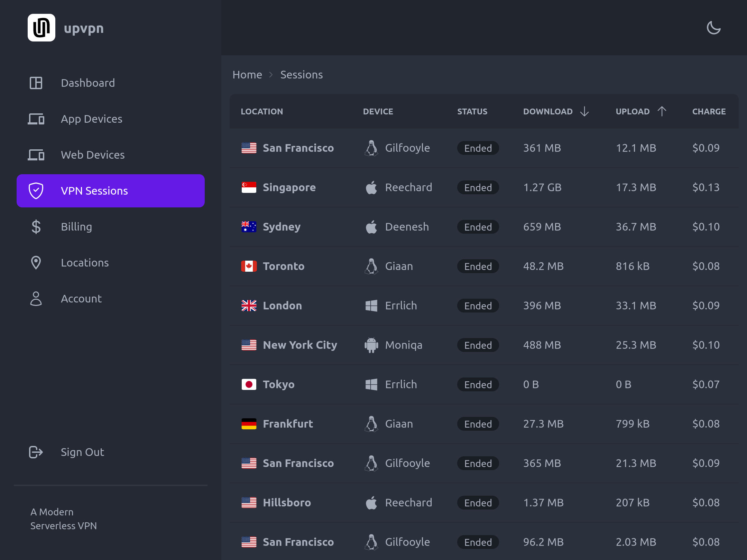
Task: Select the Locations pin icon
Action: click(36, 263)
